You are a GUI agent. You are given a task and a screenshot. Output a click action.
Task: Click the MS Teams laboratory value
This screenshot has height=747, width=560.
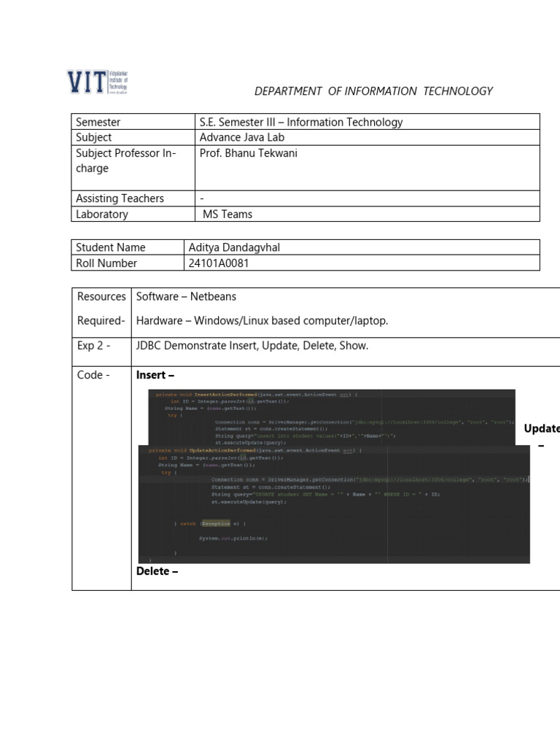[227, 214]
